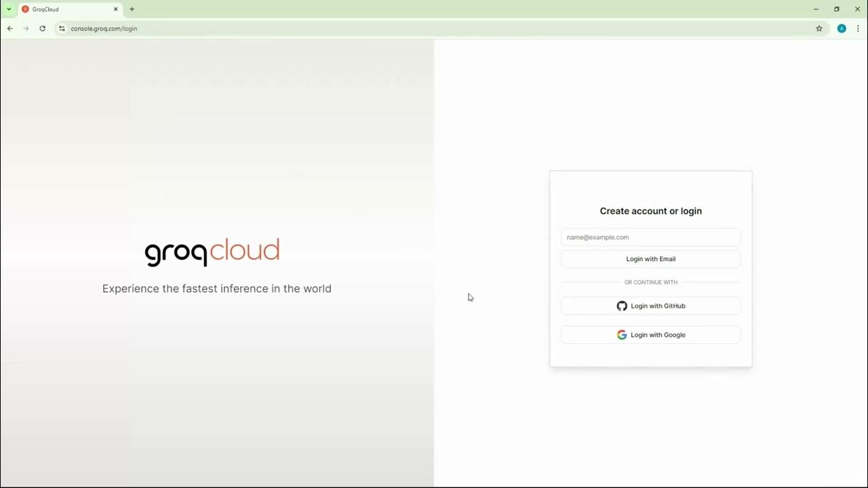Reload the page with refresh icon
This screenshot has height=488, width=868.
pos(42,28)
